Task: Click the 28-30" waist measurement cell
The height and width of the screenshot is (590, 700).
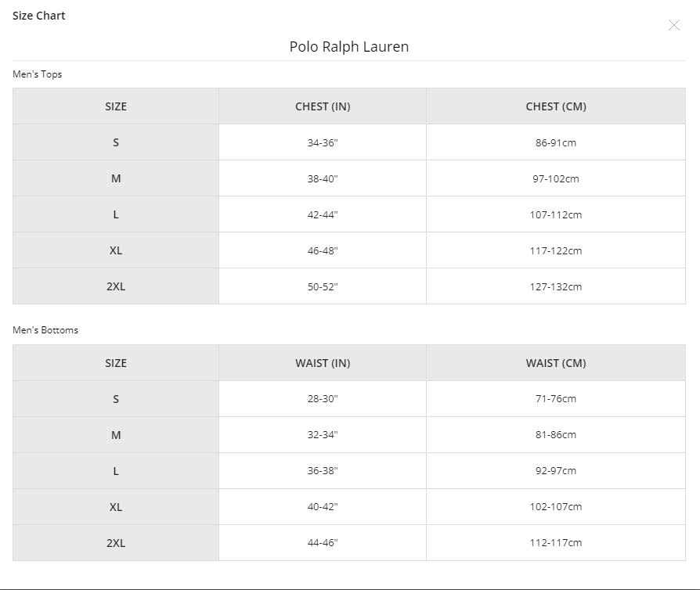Action: tap(323, 398)
